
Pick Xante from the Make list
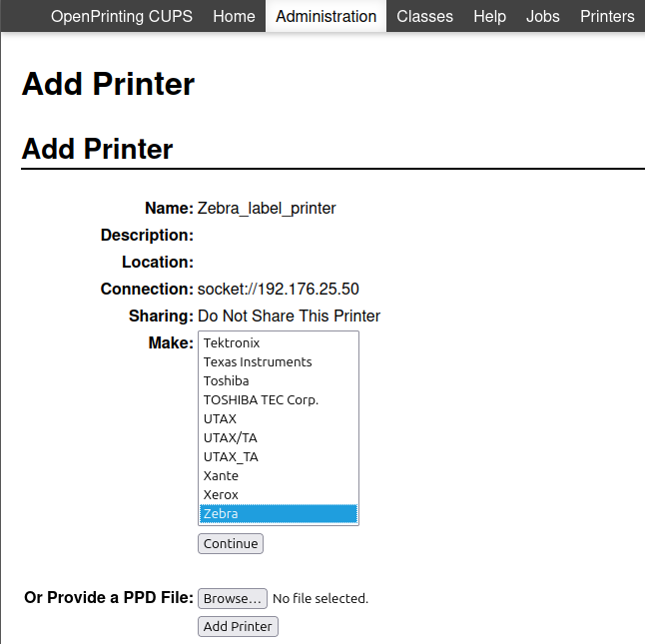pyautogui.click(x=221, y=476)
